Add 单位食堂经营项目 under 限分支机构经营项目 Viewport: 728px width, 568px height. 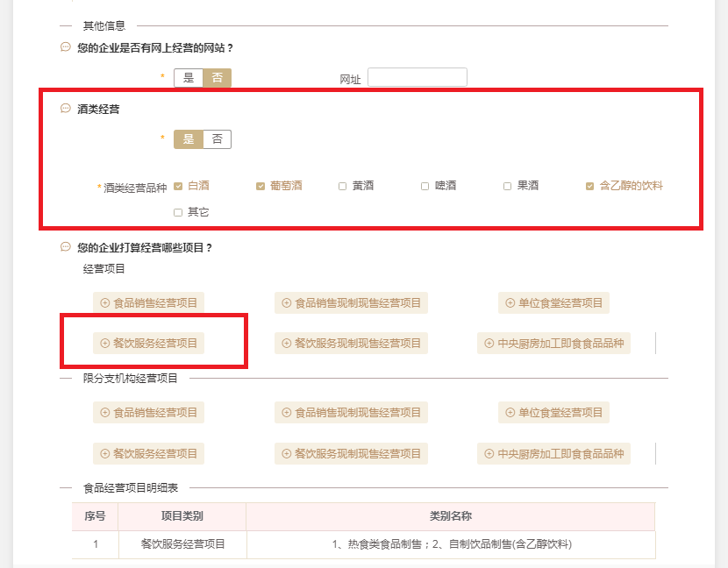(x=553, y=413)
